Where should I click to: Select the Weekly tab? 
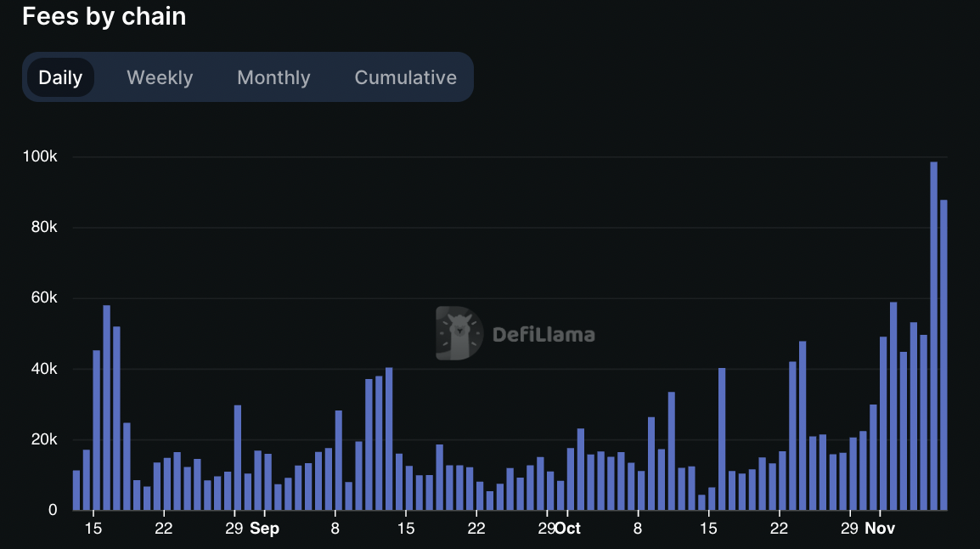[160, 77]
